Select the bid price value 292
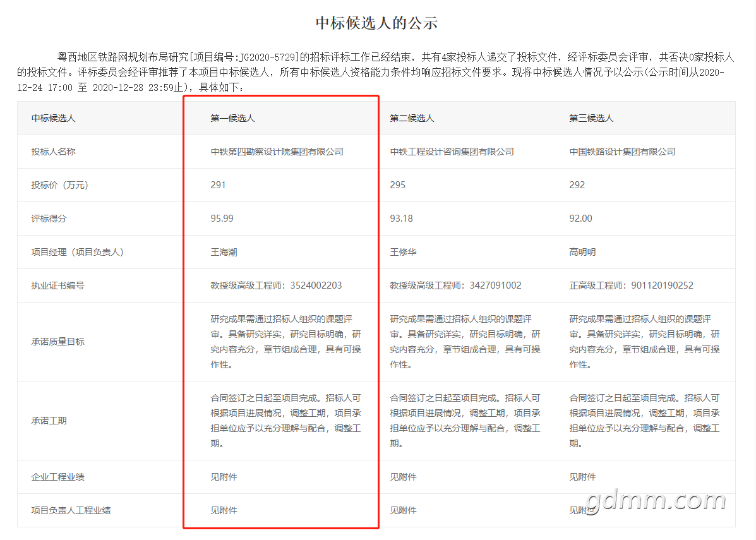Viewport: 756px width, 540px height. pyautogui.click(x=577, y=185)
